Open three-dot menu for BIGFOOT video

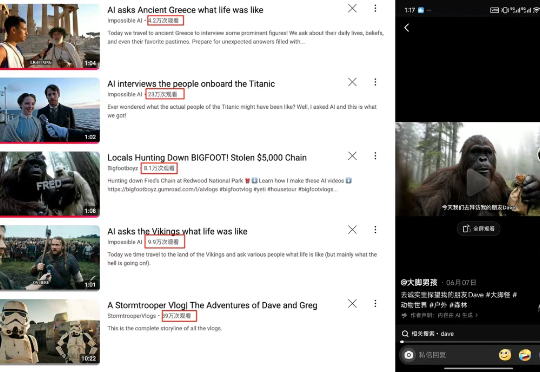375,156
